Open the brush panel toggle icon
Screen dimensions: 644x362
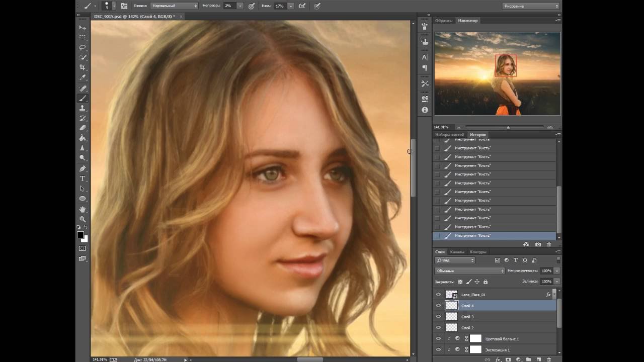[124, 6]
